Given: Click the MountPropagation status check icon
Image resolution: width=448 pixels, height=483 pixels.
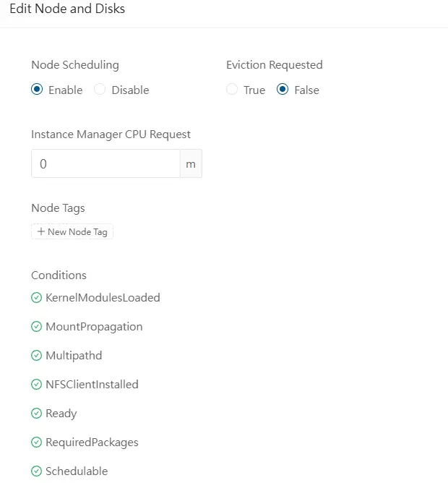Looking at the screenshot, I should [x=36, y=327].
